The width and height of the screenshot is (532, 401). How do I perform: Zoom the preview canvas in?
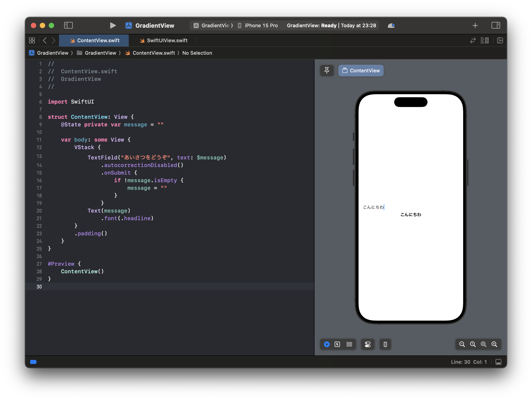(x=494, y=344)
